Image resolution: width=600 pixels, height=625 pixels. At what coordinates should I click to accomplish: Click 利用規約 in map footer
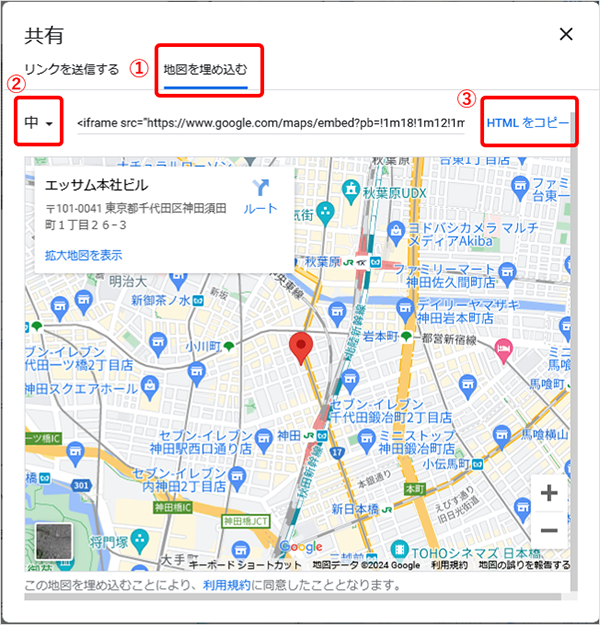pos(449,565)
